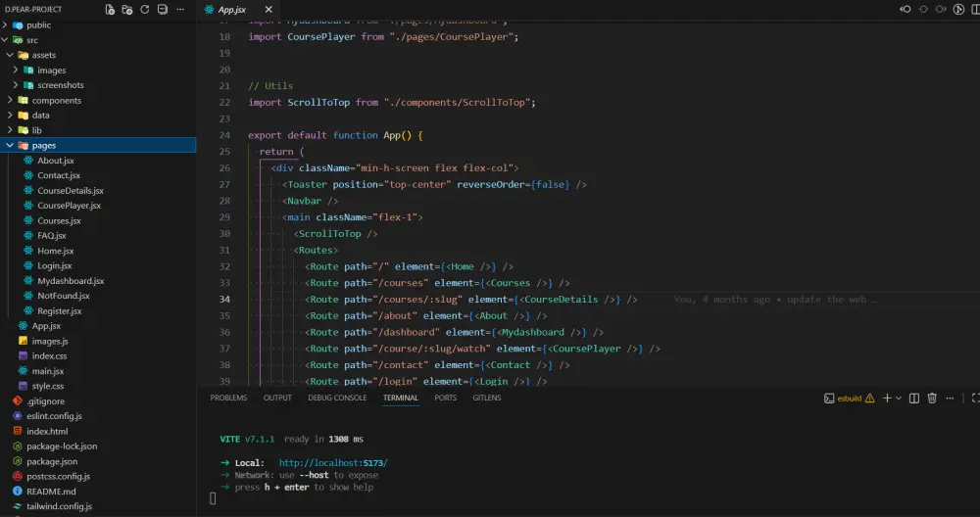Click line number 34 in the gutter
The height and width of the screenshot is (517, 980).
[x=224, y=299]
